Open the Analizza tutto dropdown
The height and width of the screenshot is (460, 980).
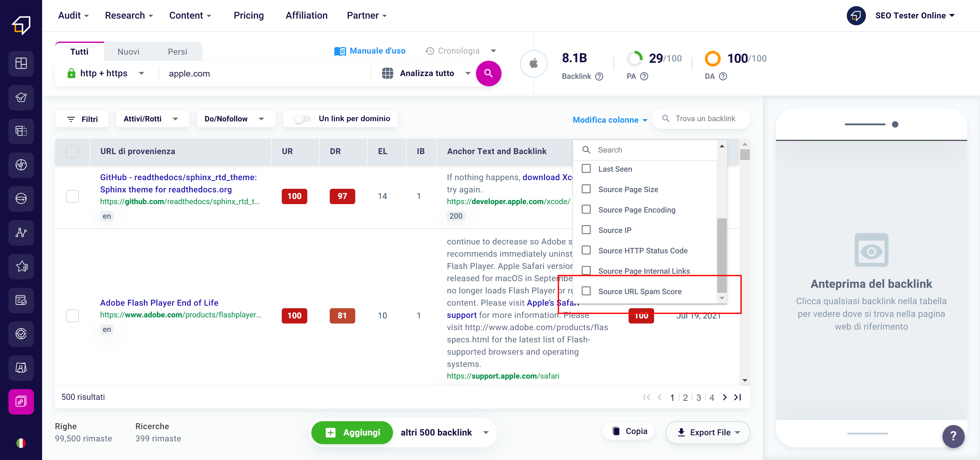426,73
